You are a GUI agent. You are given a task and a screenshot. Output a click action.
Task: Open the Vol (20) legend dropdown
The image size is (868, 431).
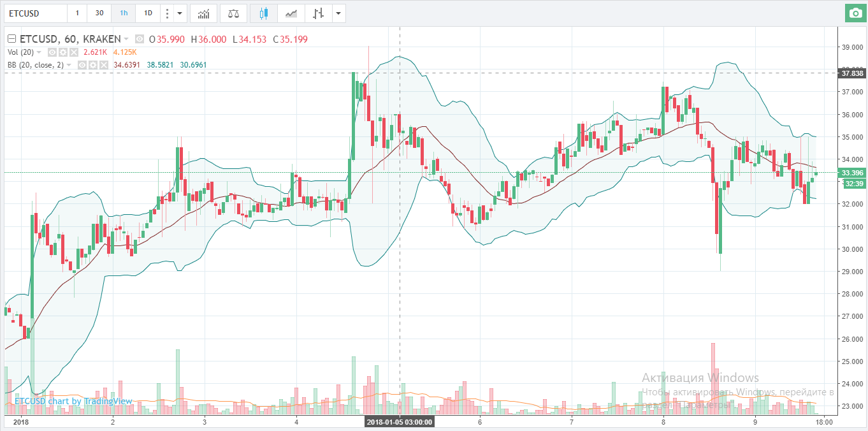(x=39, y=52)
